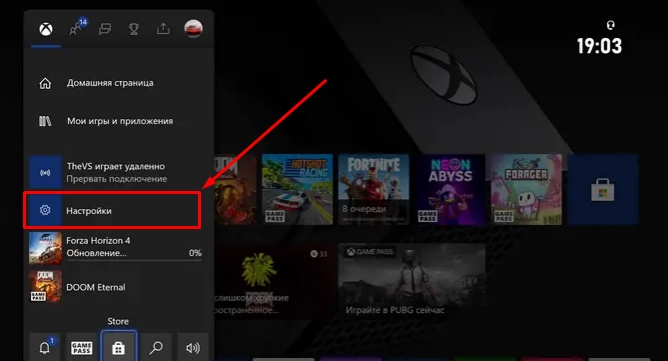Open the Microsoft Store tile on dashboard
Image resolution: width=668 pixels, height=361 pixels.
[603, 189]
